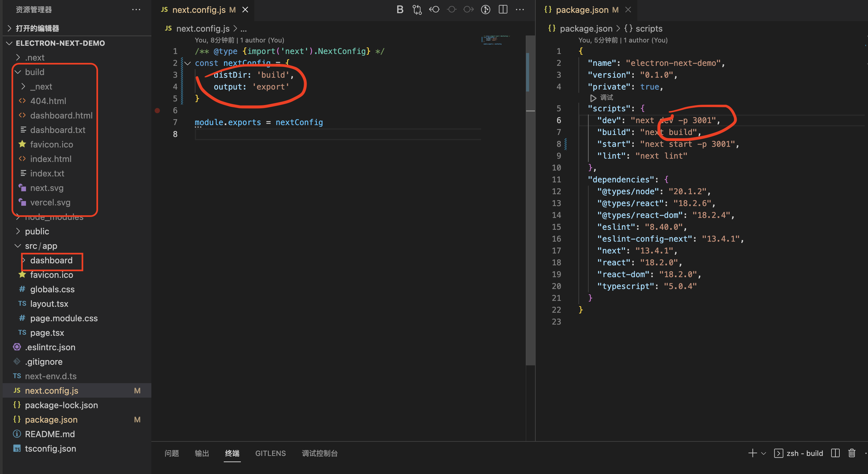Split the terminal panel
The image size is (868, 474).
click(x=835, y=453)
